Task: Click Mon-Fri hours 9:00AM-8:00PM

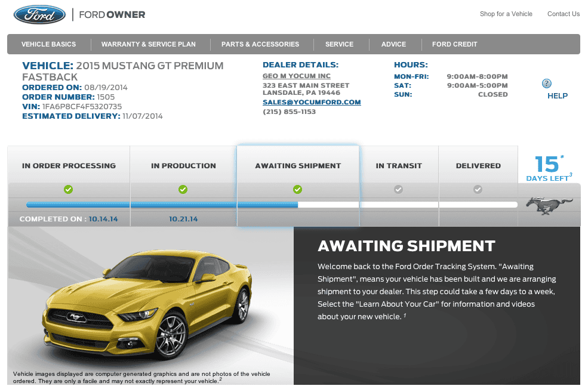Action: point(477,76)
